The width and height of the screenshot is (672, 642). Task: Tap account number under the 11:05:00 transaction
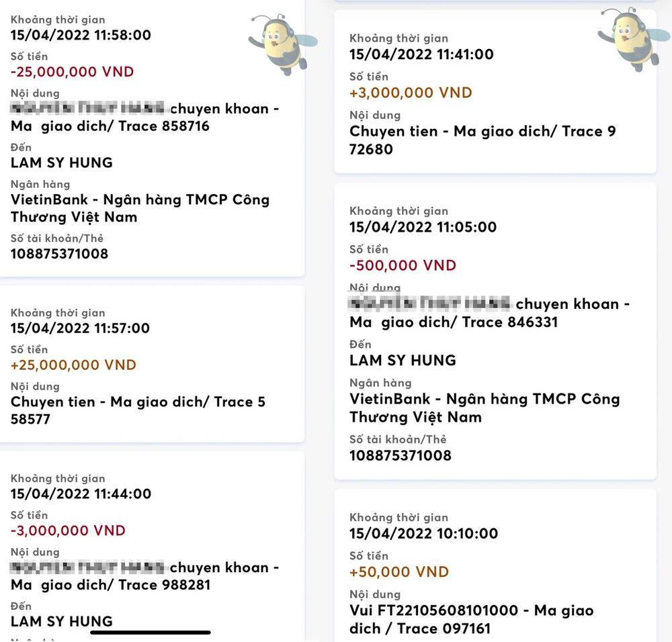click(x=400, y=455)
